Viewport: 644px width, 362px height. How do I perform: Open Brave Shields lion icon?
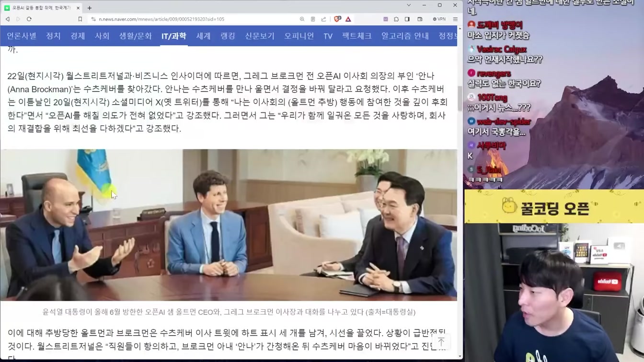point(337,19)
